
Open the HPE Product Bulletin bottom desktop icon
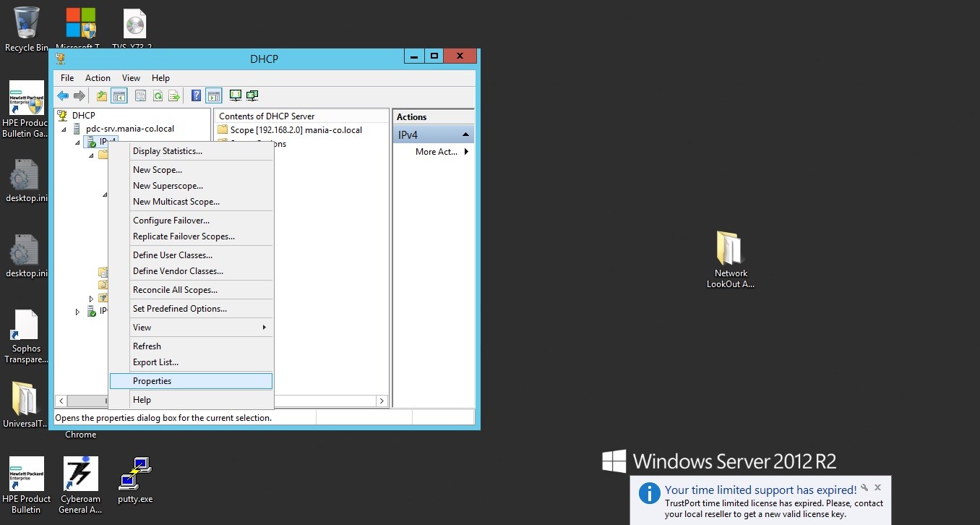pyautogui.click(x=26, y=485)
